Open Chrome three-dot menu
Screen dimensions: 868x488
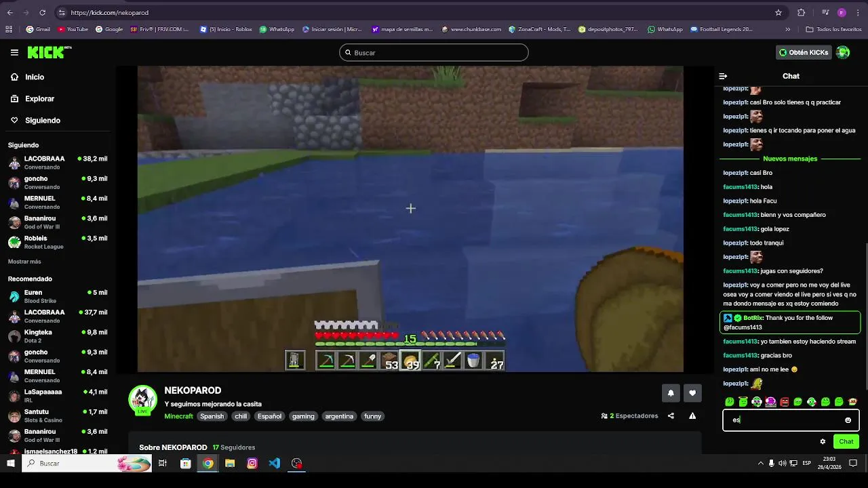coord(857,12)
